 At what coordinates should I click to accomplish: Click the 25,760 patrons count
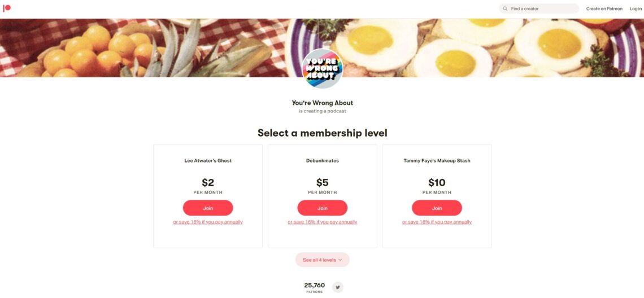click(315, 286)
